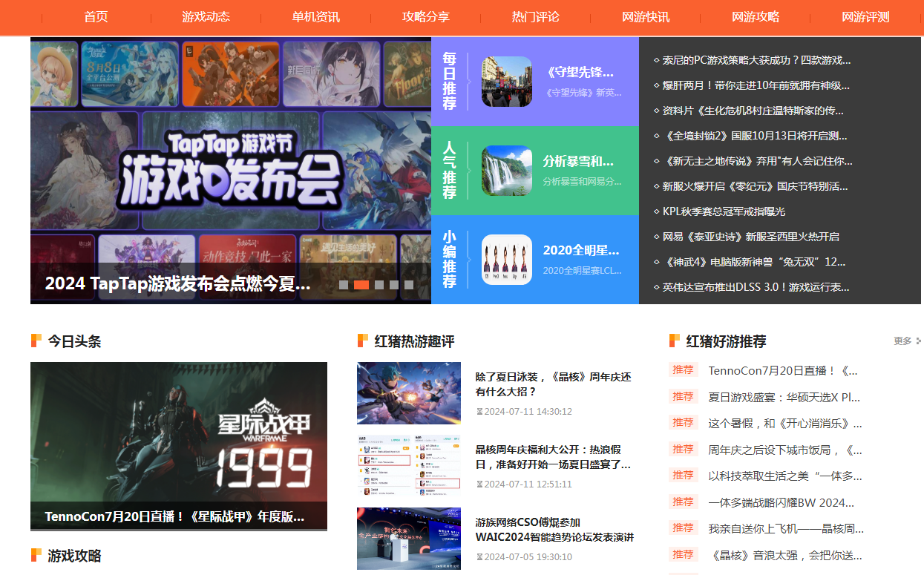
Task: Open headline 英伟达宣布推出DLSS 3.0
Action: pyautogui.click(x=756, y=287)
